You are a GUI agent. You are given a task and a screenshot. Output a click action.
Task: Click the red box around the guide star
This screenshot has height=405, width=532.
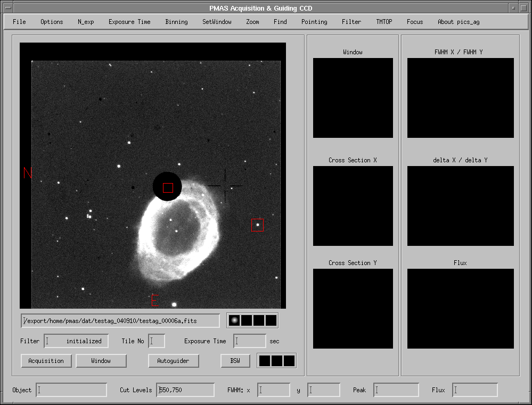257,225
